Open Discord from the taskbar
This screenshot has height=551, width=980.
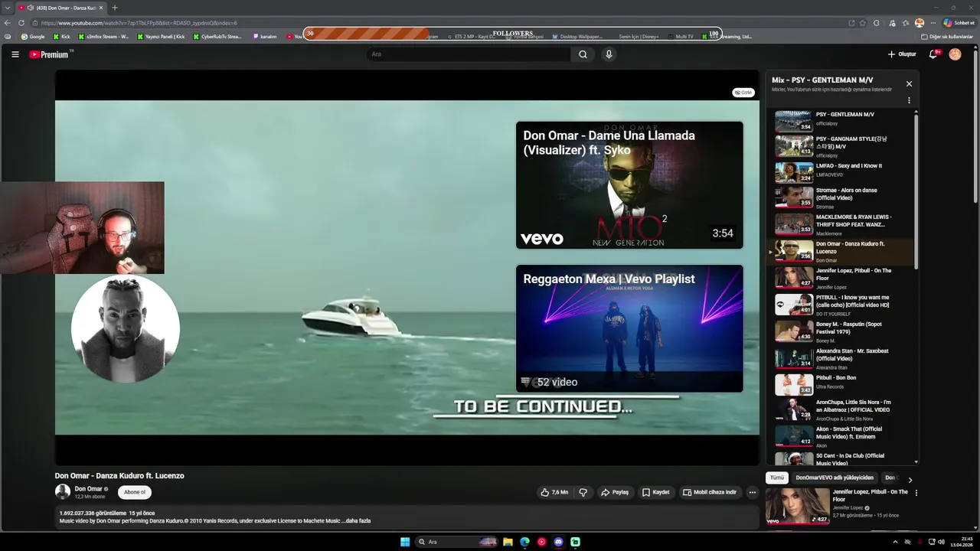(558, 542)
